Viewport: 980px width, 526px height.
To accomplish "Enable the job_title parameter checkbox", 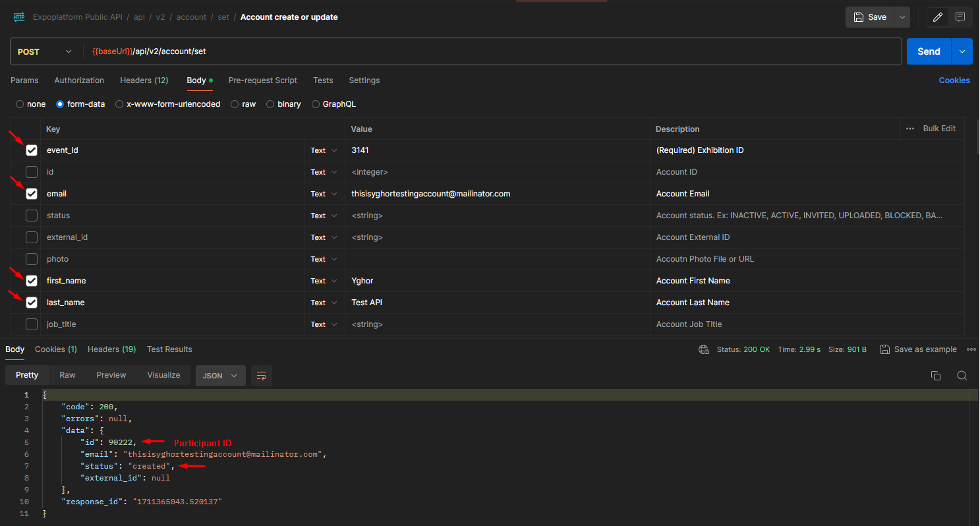I will tap(32, 324).
